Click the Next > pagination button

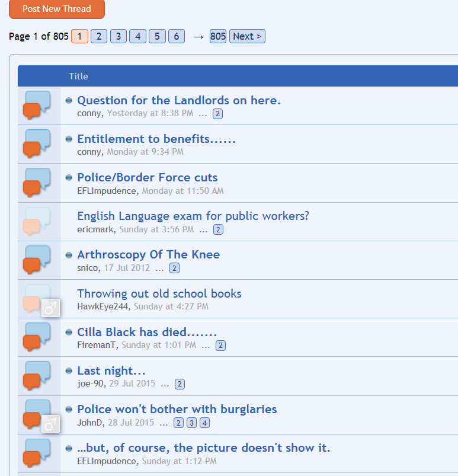[247, 36]
